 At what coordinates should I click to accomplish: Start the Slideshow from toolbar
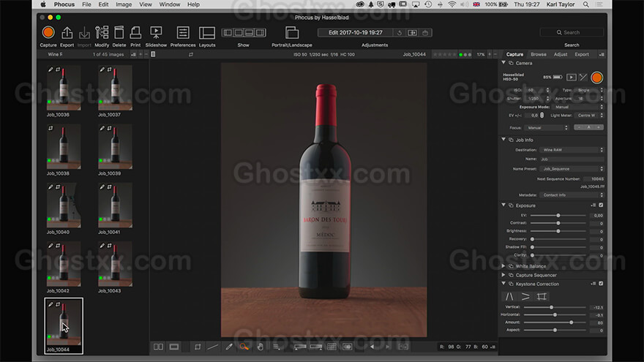[x=156, y=32]
